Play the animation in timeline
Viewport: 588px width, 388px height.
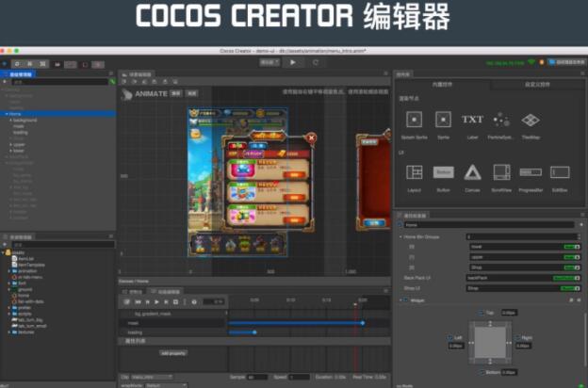tap(156, 301)
